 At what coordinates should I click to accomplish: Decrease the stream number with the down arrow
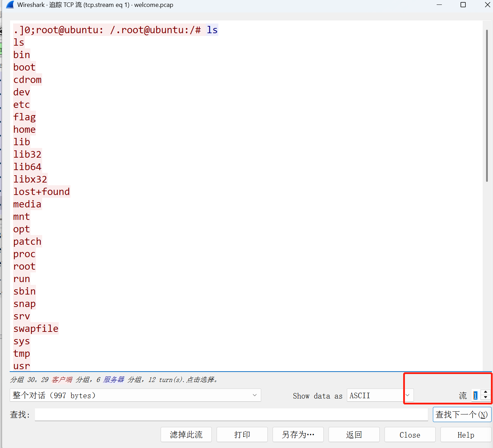[x=486, y=398]
